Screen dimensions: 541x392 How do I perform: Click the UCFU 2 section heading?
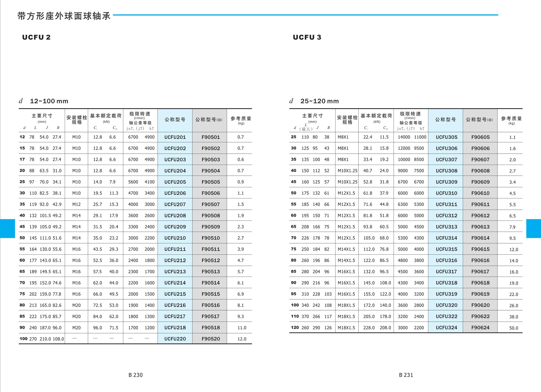point(36,37)
